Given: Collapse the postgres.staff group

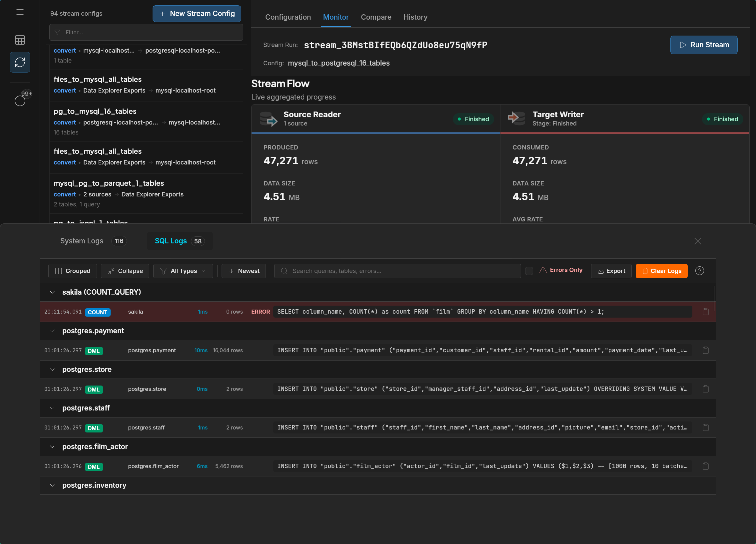Looking at the screenshot, I should coord(52,408).
